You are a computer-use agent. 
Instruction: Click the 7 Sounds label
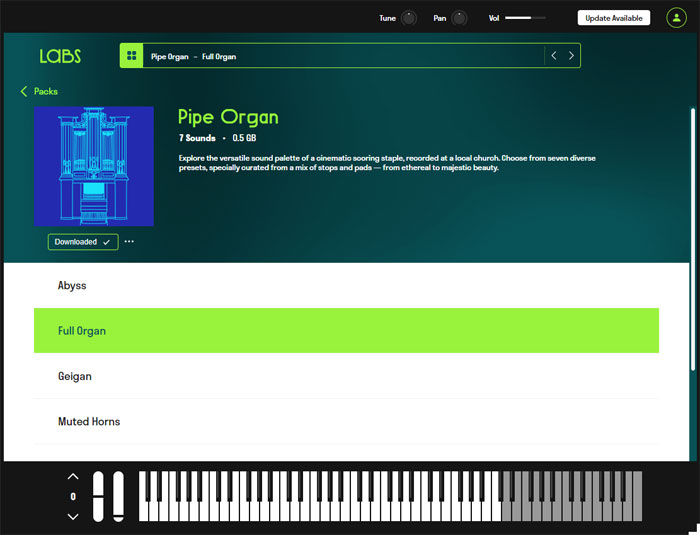point(197,138)
